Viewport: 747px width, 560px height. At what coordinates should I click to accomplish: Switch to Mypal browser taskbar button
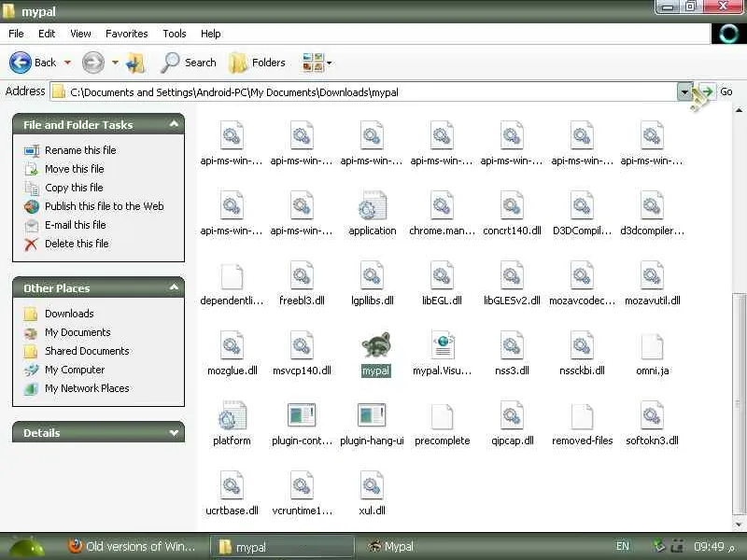point(390,546)
